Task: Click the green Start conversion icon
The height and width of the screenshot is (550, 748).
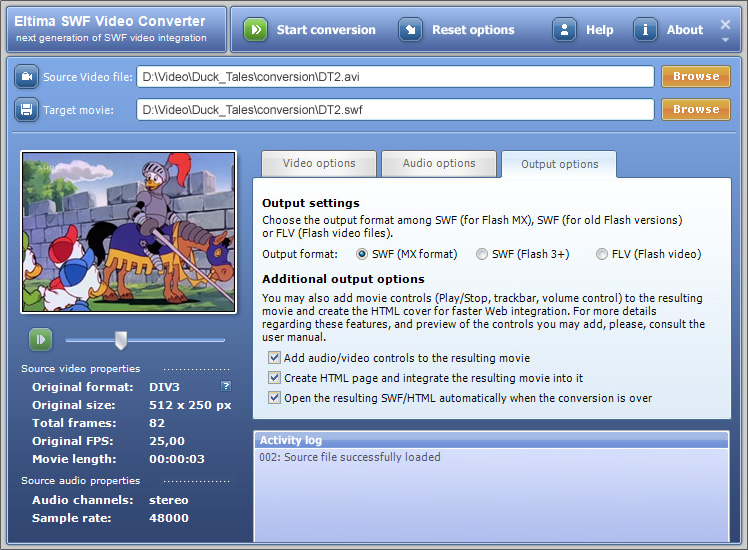Action: [256, 30]
